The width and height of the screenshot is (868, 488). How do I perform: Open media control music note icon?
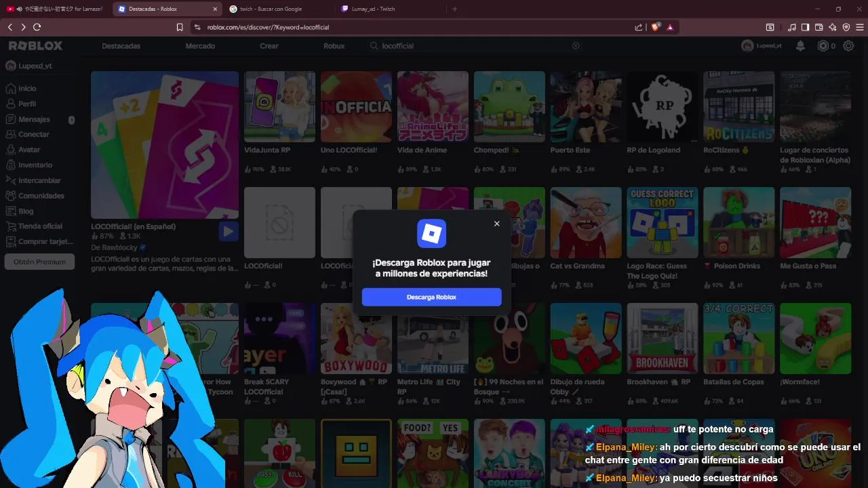point(792,27)
